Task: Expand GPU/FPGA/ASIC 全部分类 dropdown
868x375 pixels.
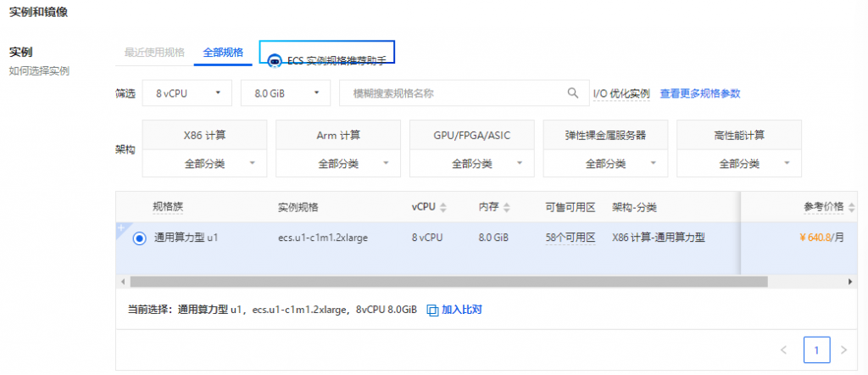Action: click(x=471, y=164)
